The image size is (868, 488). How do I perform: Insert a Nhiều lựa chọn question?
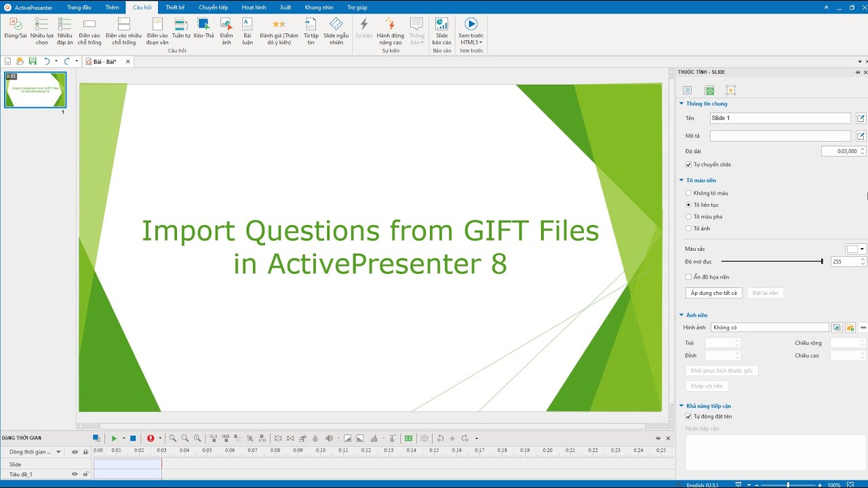[x=42, y=31]
